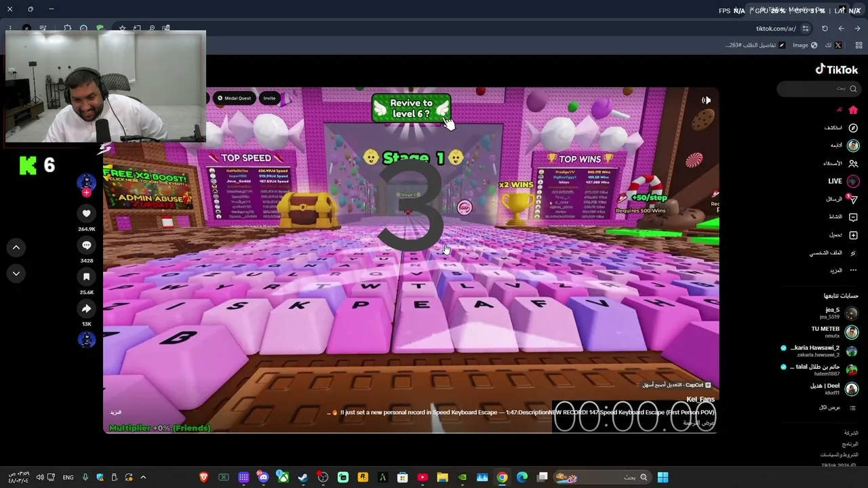The image size is (868, 488).
Task: Open the browser extensions puzzle icon
Action: coord(67,28)
